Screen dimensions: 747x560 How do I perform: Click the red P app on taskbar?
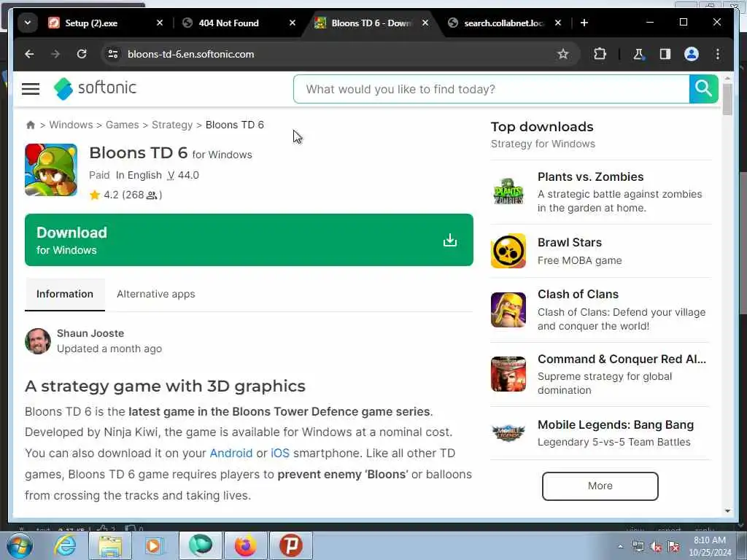[290, 545]
